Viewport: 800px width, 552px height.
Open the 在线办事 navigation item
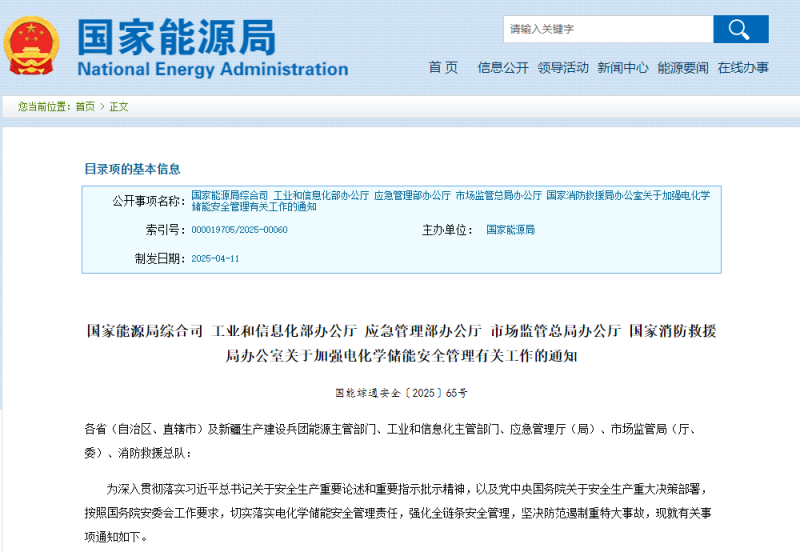[743, 67]
